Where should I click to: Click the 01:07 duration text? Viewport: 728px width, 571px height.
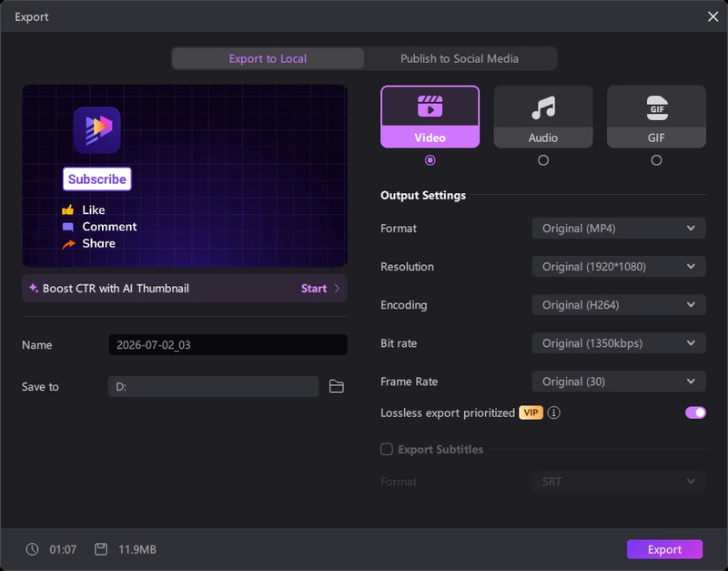pos(63,550)
